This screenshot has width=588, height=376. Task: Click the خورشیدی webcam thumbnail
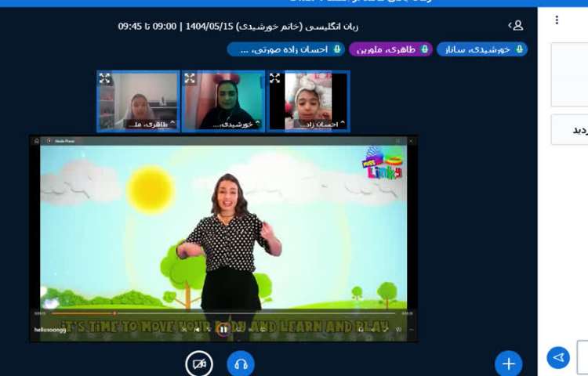223,101
